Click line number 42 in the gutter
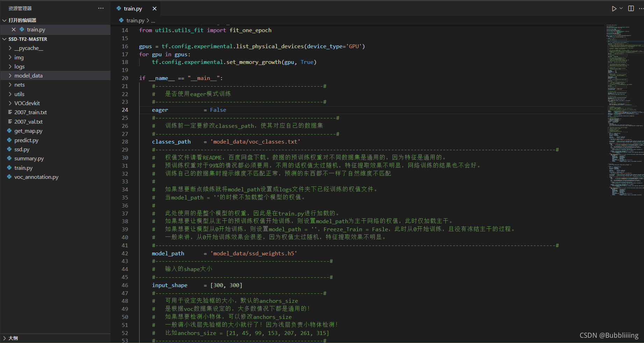 (125, 254)
